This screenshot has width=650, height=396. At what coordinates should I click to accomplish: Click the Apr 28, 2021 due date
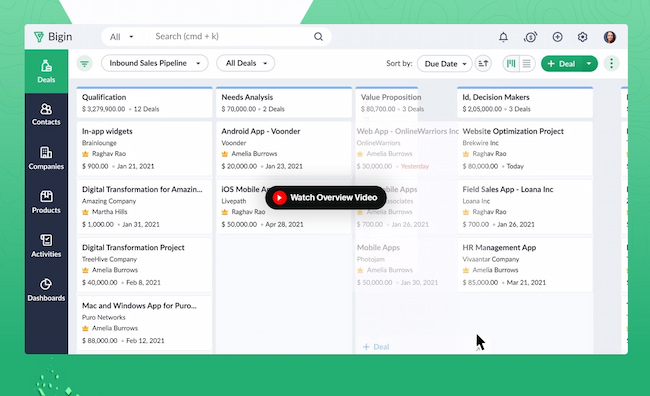284,224
